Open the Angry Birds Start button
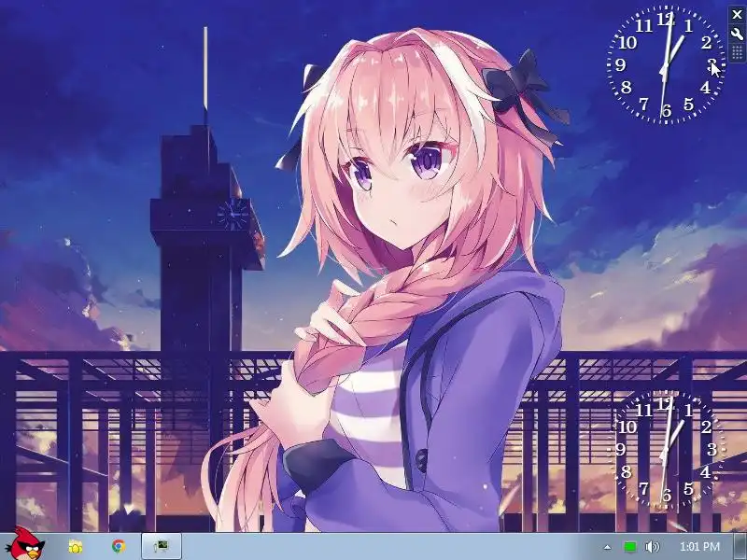747x560 pixels. 27,545
